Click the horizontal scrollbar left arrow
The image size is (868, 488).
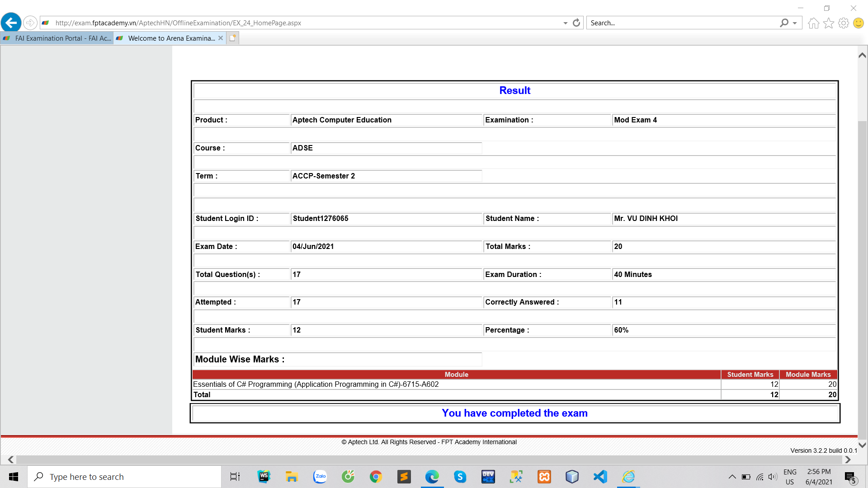tap(11, 460)
